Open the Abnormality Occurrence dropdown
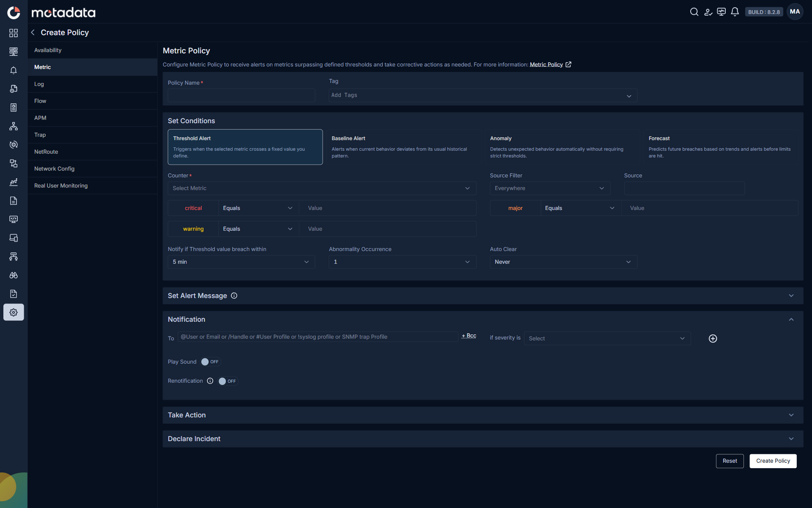This screenshot has height=508, width=812. 403,262
